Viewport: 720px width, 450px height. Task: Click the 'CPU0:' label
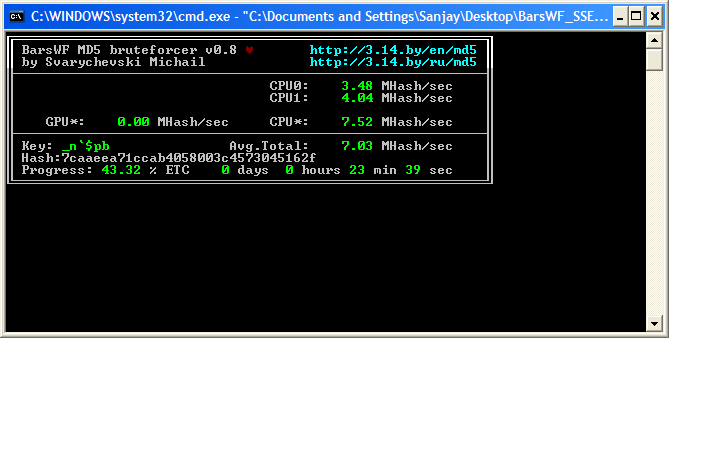[289, 86]
